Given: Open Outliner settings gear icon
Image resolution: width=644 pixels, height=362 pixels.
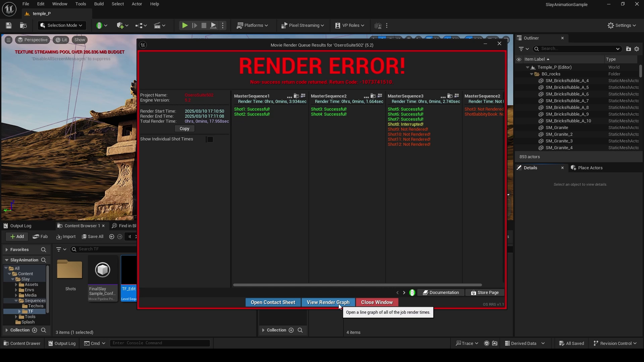Looking at the screenshot, I should tap(637, 49).
